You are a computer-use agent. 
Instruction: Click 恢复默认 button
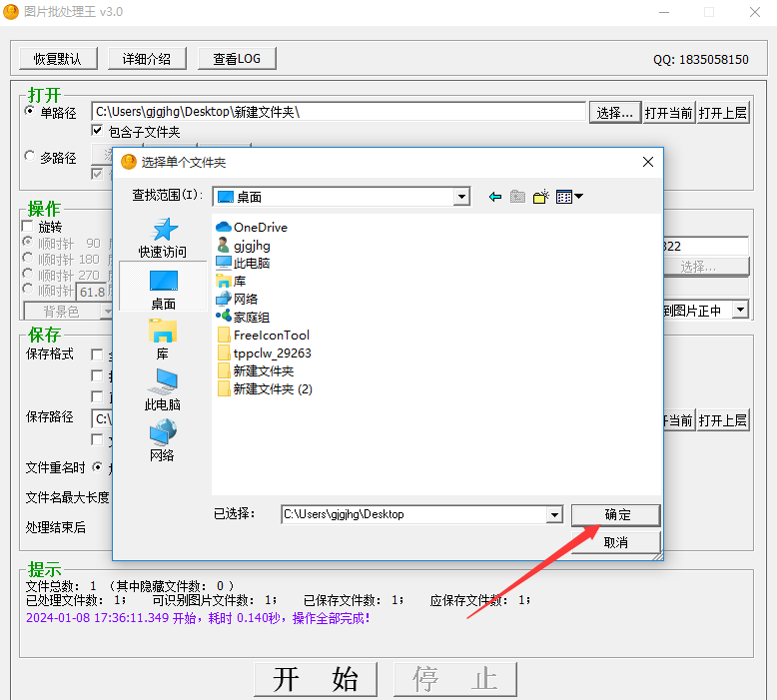tap(58, 59)
